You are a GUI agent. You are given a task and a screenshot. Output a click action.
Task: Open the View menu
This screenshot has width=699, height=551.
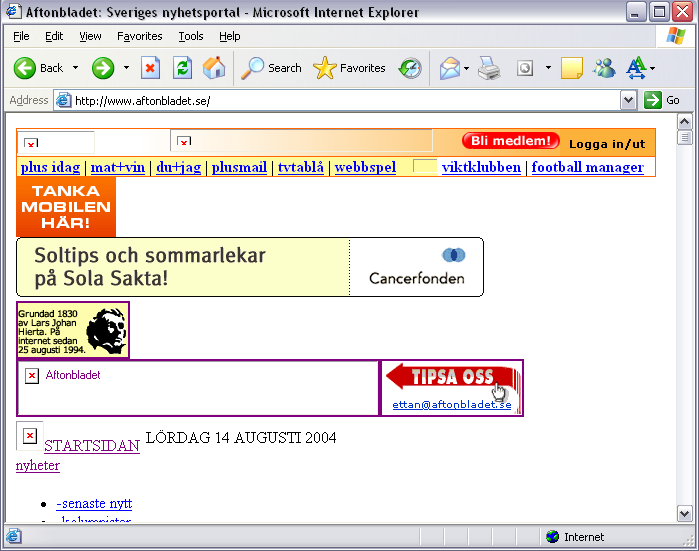click(x=90, y=36)
